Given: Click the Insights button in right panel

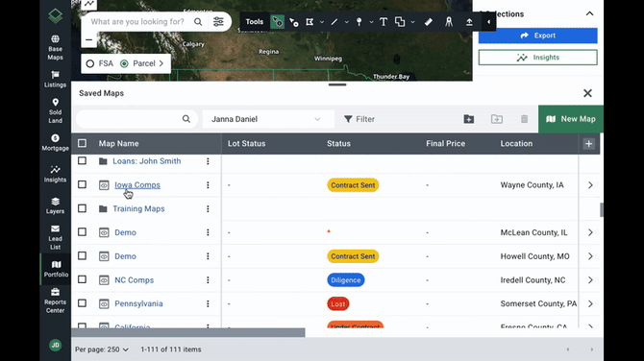Looking at the screenshot, I should click(x=537, y=58).
